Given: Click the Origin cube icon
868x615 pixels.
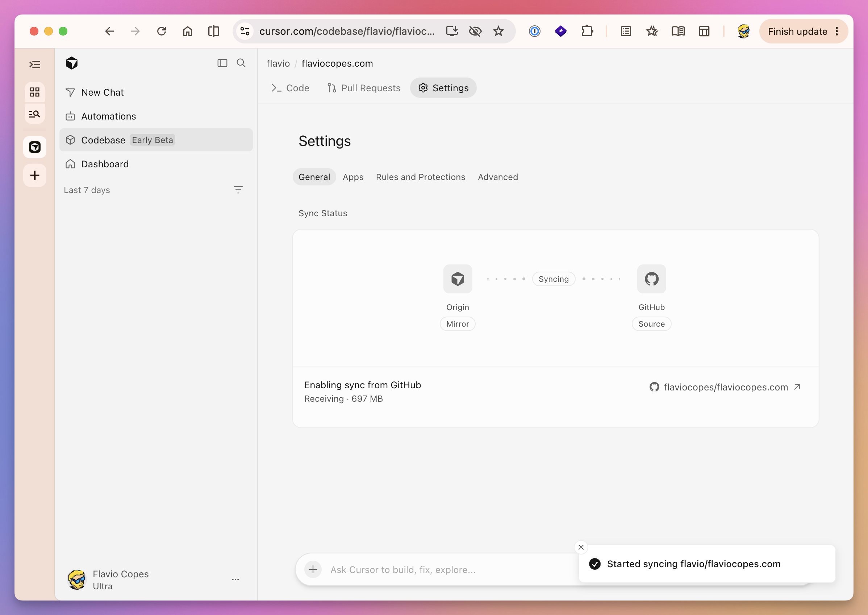Looking at the screenshot, I should pos(458,279).
